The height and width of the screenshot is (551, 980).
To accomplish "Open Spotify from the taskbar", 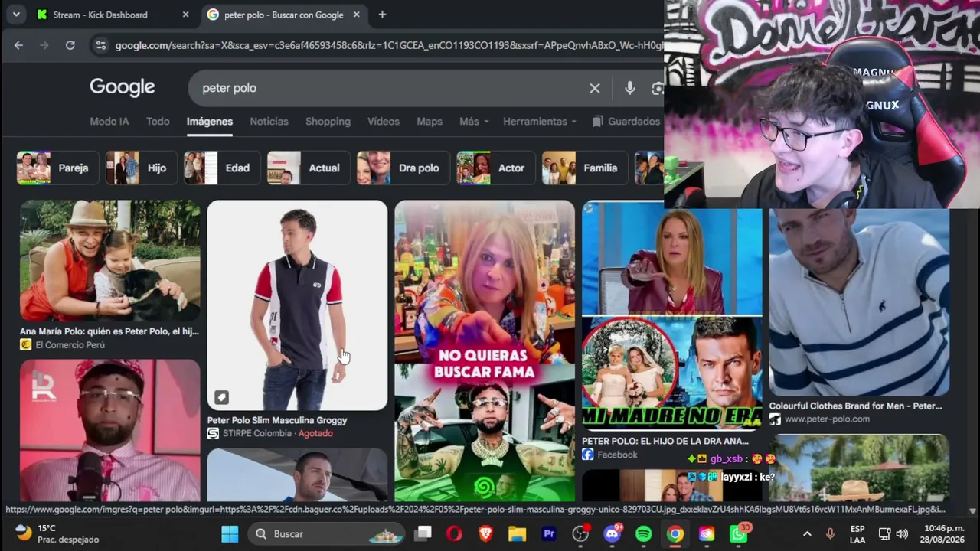I will 643,533.
